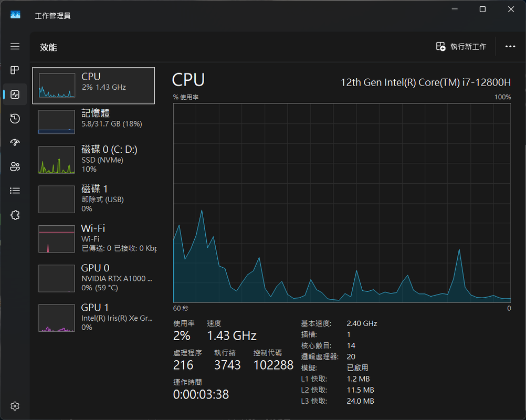
Task: Click the 102288 handles value
Action: coord(273,365)
